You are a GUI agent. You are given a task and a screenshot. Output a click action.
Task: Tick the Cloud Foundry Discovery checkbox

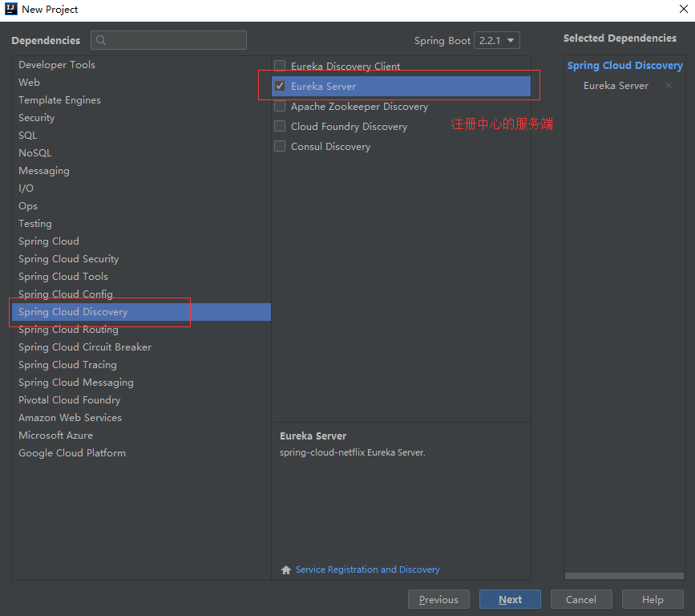280,126
